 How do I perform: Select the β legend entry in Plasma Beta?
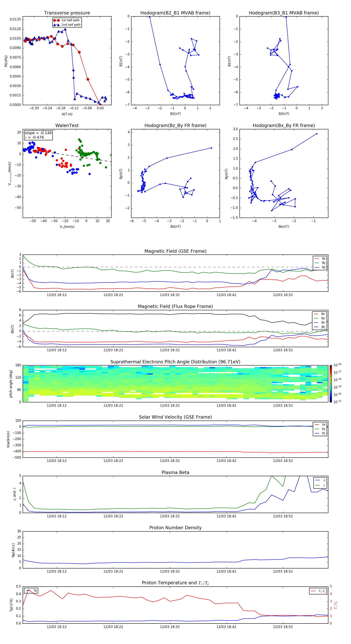coord(320,486)
